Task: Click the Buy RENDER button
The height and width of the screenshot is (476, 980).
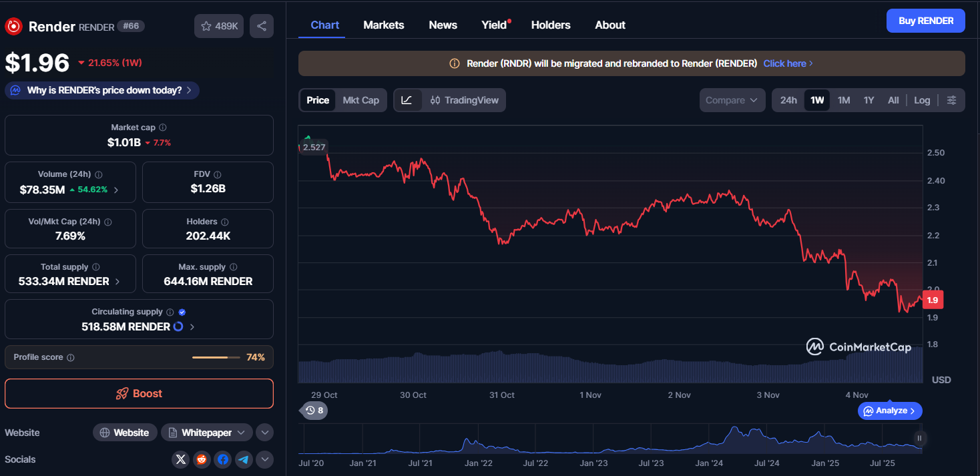Action: click(925, 20)
